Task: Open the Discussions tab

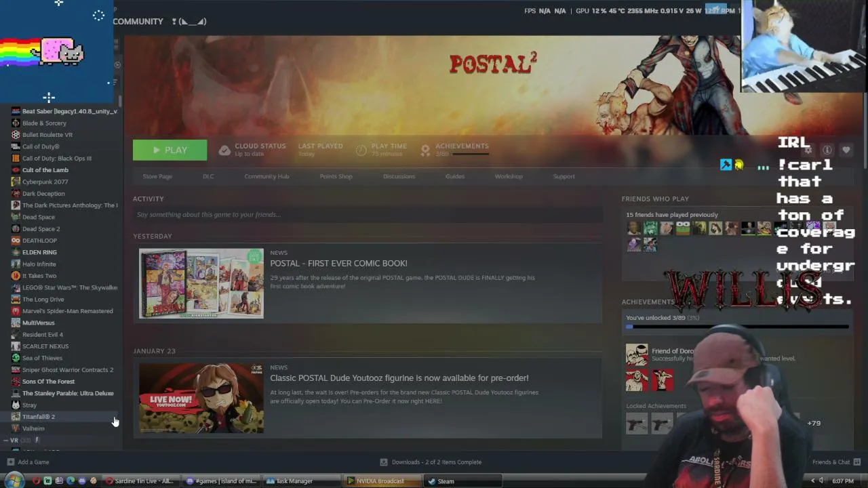Action: (399, 176)
